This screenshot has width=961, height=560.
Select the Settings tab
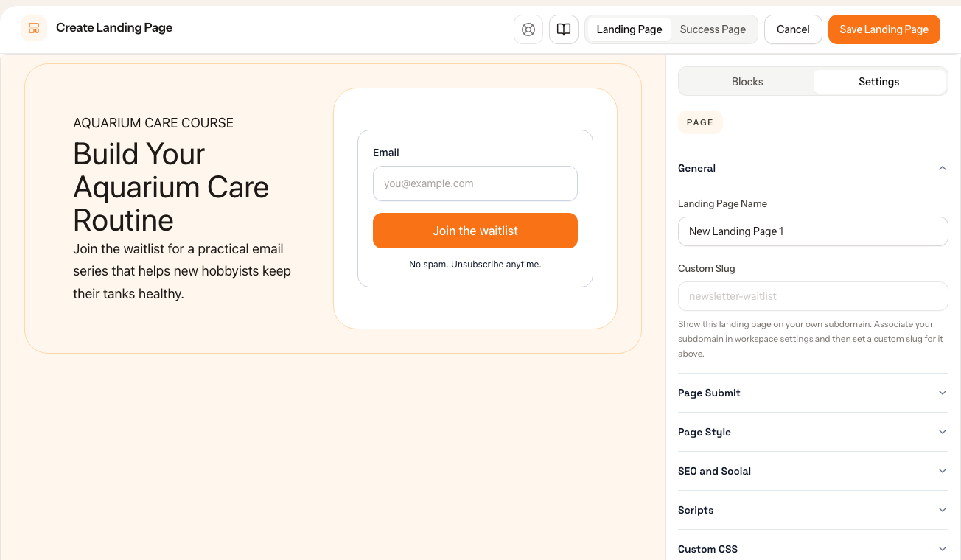879,82
